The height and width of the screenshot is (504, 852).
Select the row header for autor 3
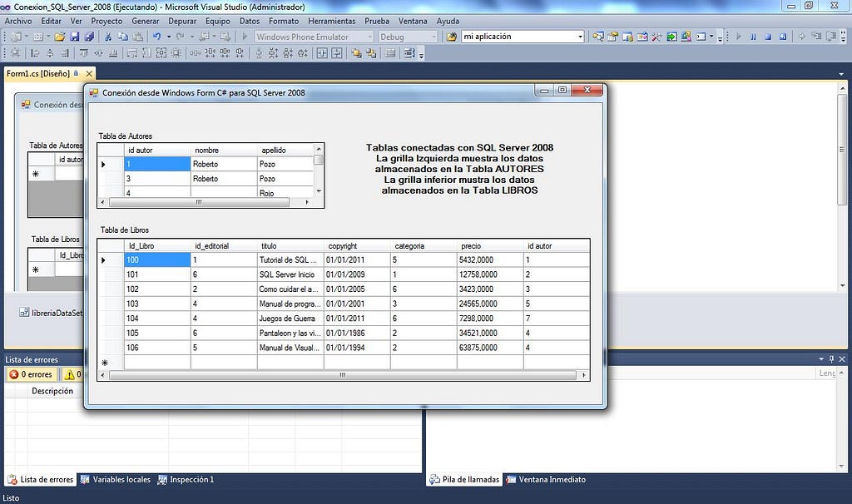tap(111, 178)
